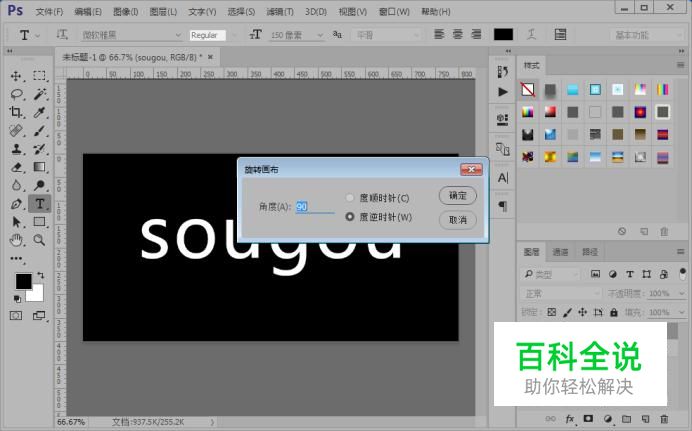Open the 3D menu
This screenshot has height=431, width=692.
(316, 12)
